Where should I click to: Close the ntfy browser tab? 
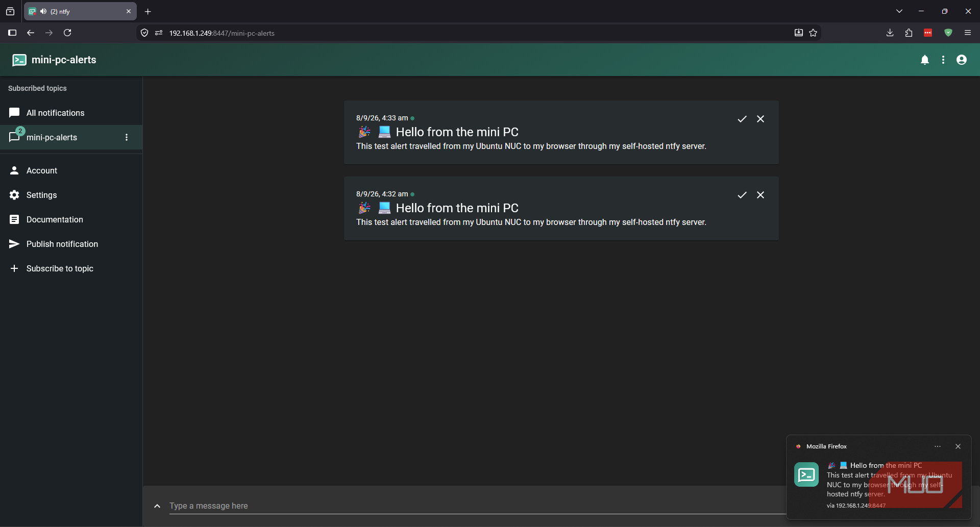[129, 11]
